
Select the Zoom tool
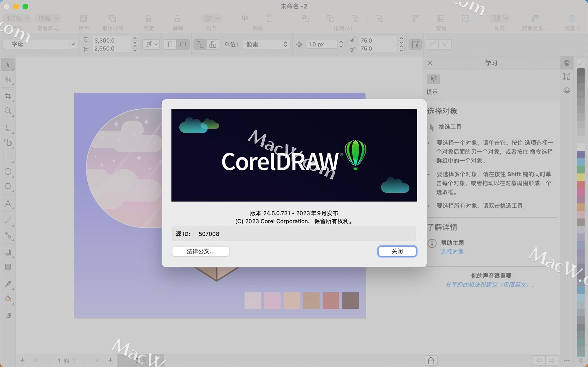(x=8, y=111)
